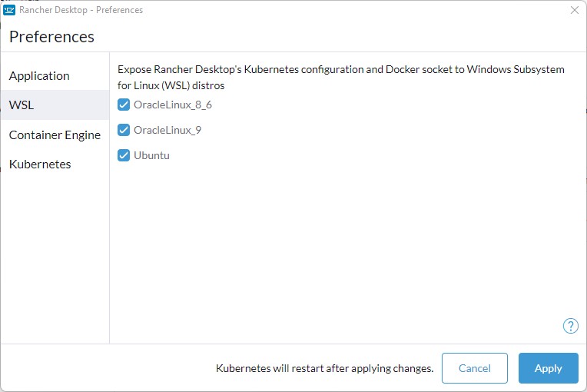Click the WSL distros description text
587x392 pixels.
(341, 78)
